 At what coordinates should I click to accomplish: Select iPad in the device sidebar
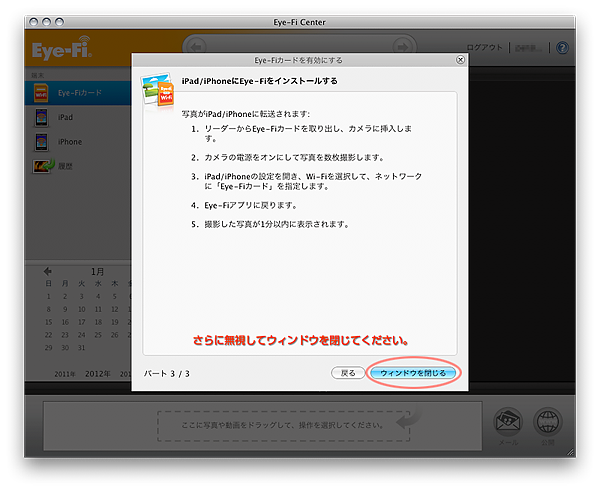[x=78, y=117]
